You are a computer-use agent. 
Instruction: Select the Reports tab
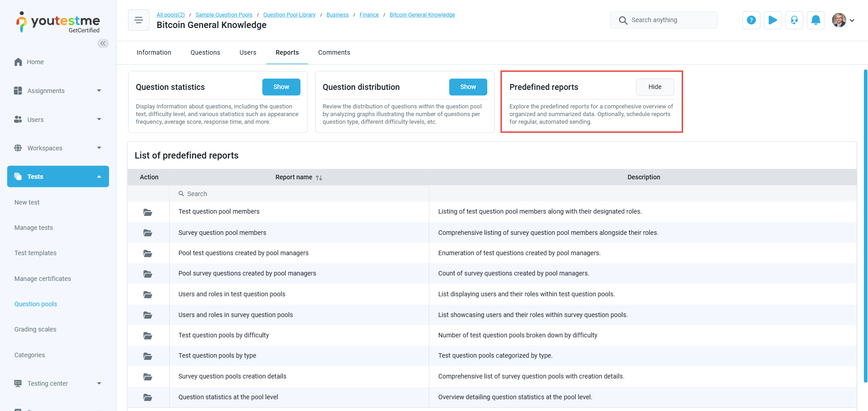click(287, 52)
